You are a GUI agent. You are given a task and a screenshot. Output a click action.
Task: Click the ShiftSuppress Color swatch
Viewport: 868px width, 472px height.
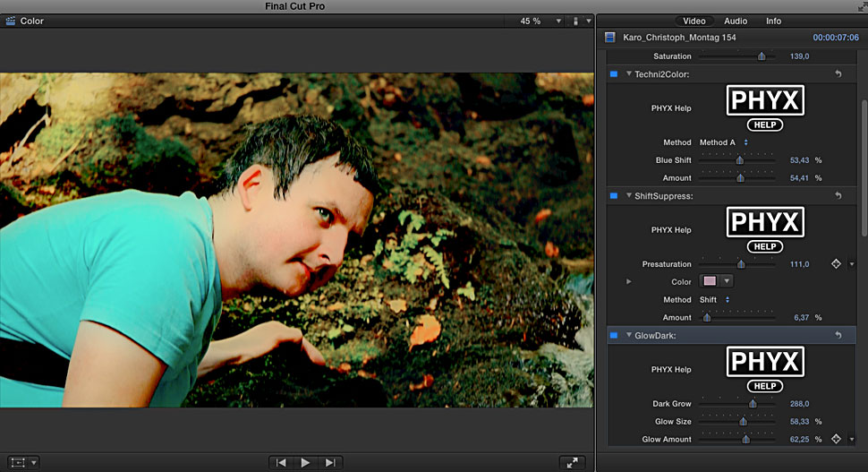point(710,281)
